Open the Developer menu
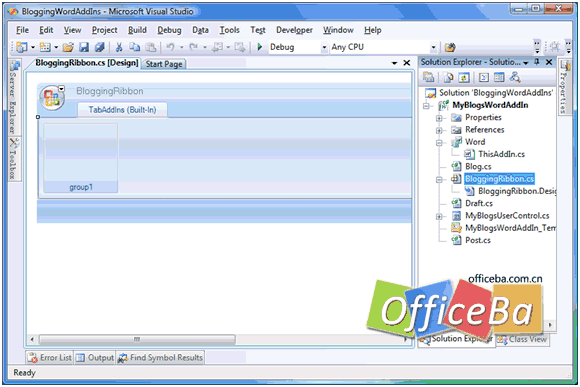Image resolution: width=580 pixels, height=387 pixels. point(294,30)
